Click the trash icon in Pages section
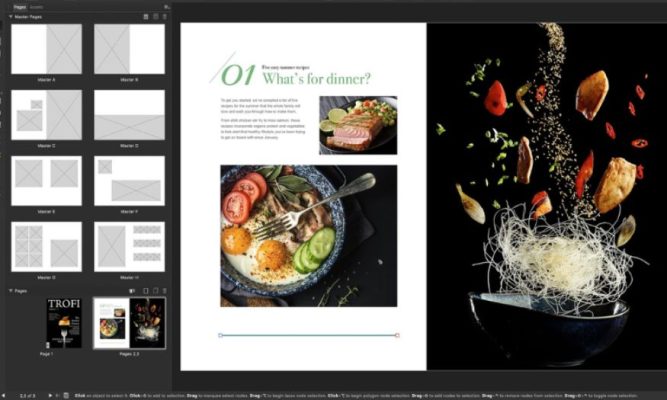The width and height of the screenshot is (667, 400). point(164,291)
